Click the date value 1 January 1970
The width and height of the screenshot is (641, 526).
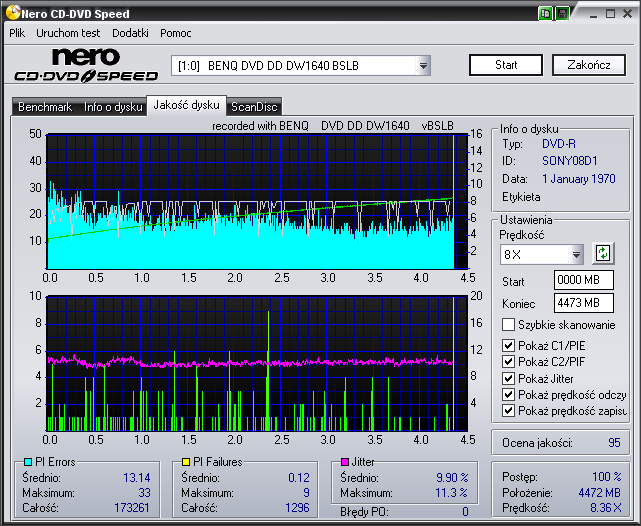coord(578,179)
